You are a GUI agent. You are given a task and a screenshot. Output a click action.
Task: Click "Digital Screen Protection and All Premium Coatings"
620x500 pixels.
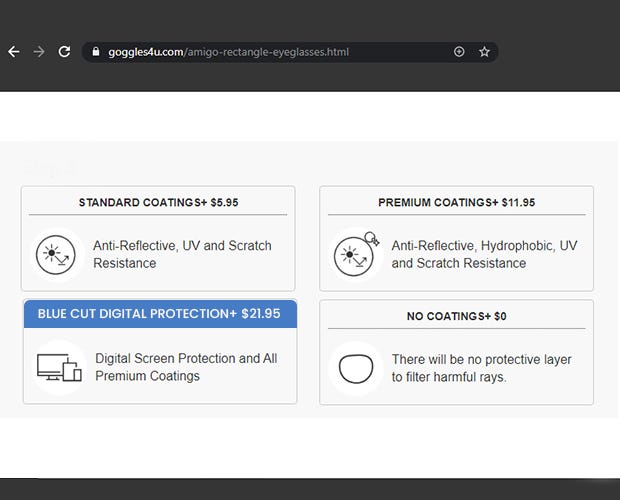tap(186, 367)
